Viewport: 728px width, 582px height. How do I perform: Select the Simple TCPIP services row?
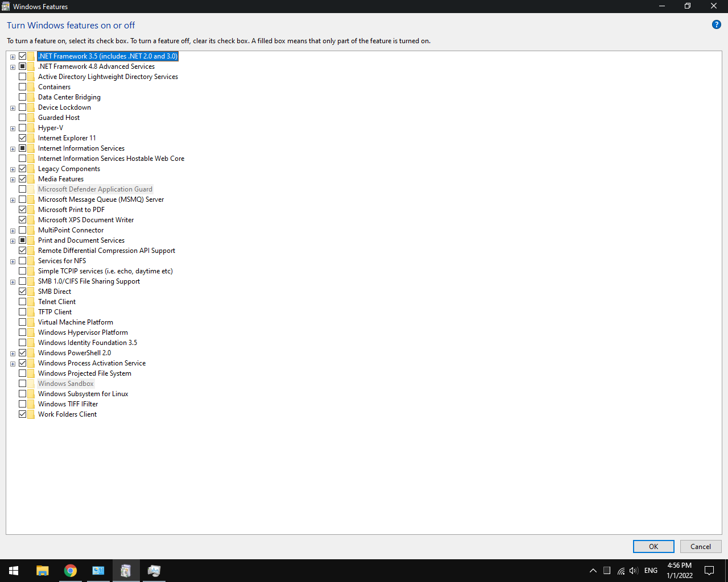click(105, 271)
